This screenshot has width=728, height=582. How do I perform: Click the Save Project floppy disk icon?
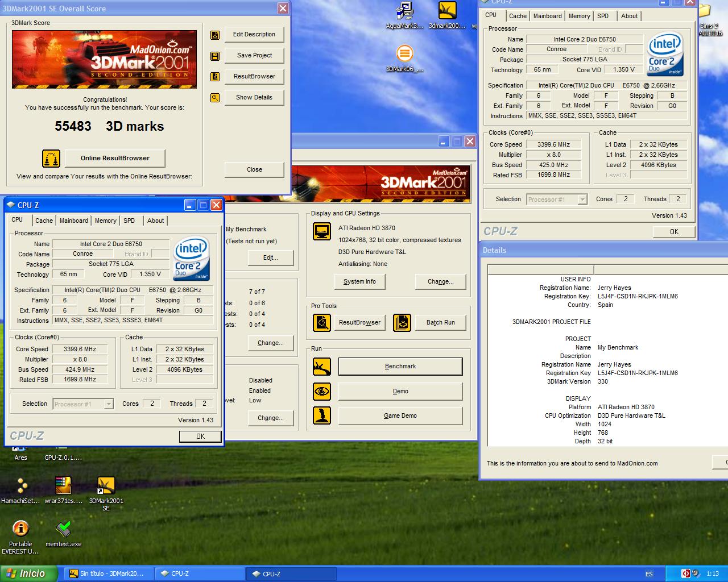215,56
